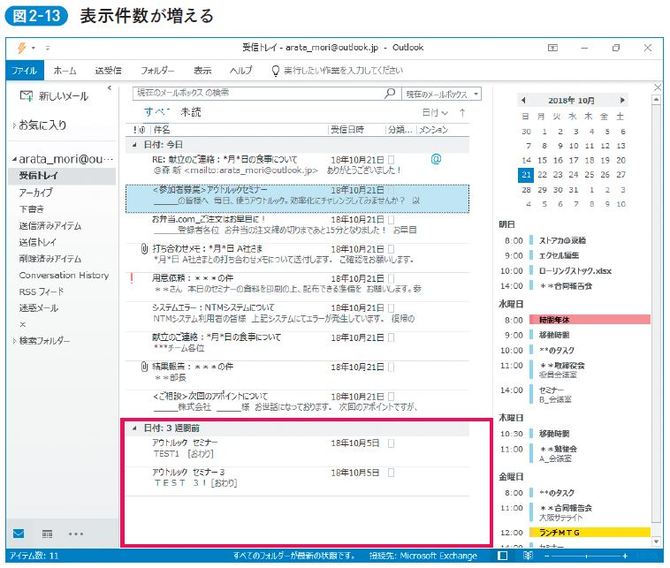This screenshot has height=568, width=670.
Task: Click the tell-me lightbulb search field
Action: 338,71
